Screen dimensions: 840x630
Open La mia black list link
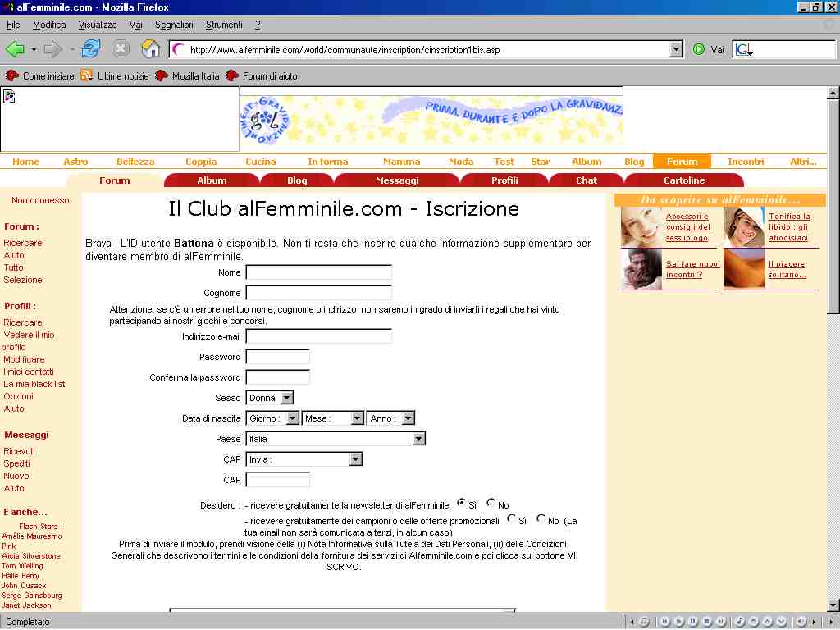pyautogui.click(x=34, y=384)
